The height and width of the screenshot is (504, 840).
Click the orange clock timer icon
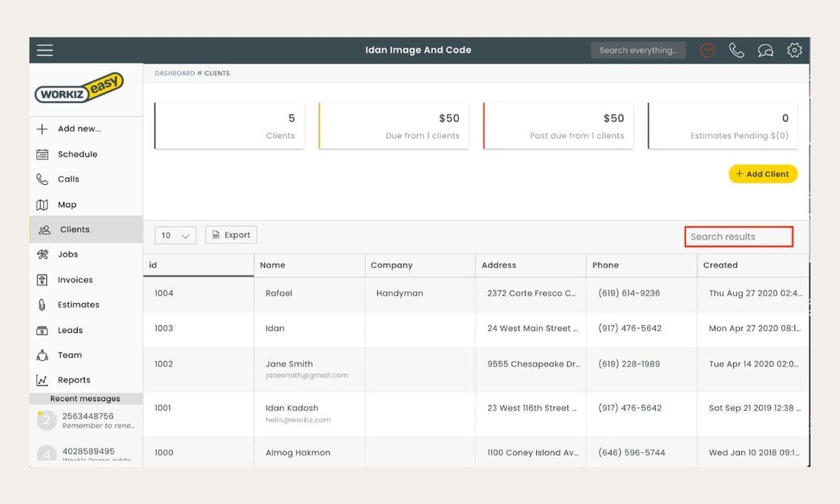pos(707,50)
